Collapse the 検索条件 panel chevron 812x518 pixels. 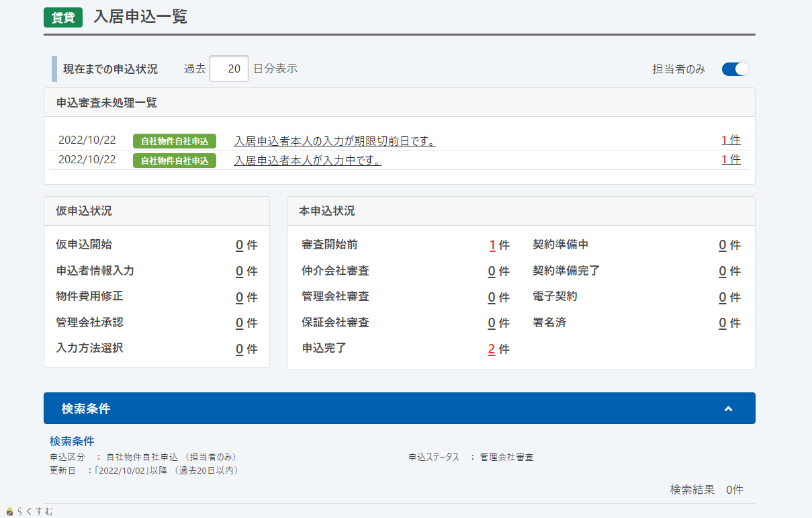729,408
